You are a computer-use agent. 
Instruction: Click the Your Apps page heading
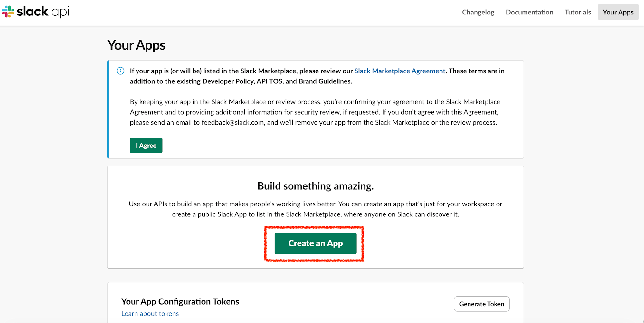(136, 45)
